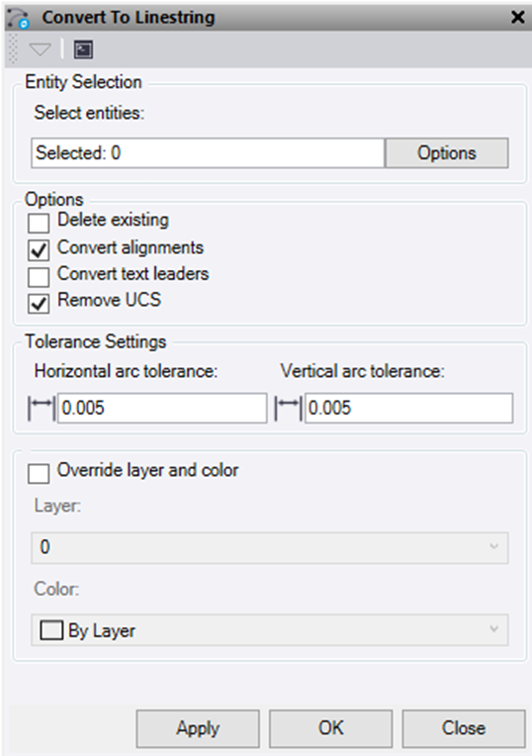Toggle Override layer and color checkbox
The image size is (532, 756).
click(39, 473)
